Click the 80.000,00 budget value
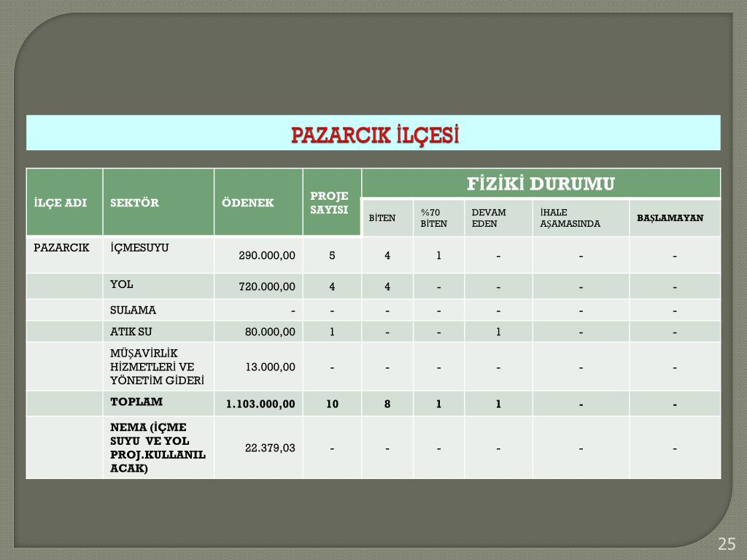This screenshot has width=747, height=560. click(270, 332)
